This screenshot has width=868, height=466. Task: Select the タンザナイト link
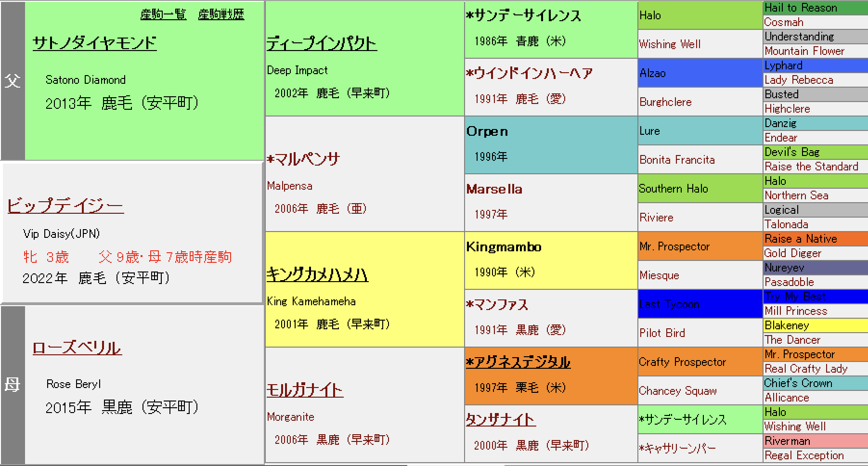coord(500,420)
